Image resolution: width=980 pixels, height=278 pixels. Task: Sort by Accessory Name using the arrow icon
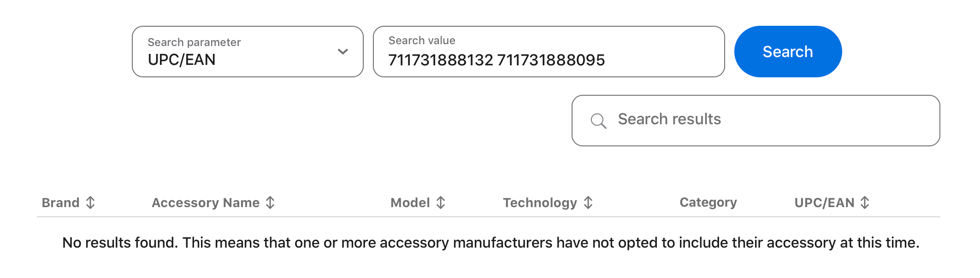(x=271, y=203)
